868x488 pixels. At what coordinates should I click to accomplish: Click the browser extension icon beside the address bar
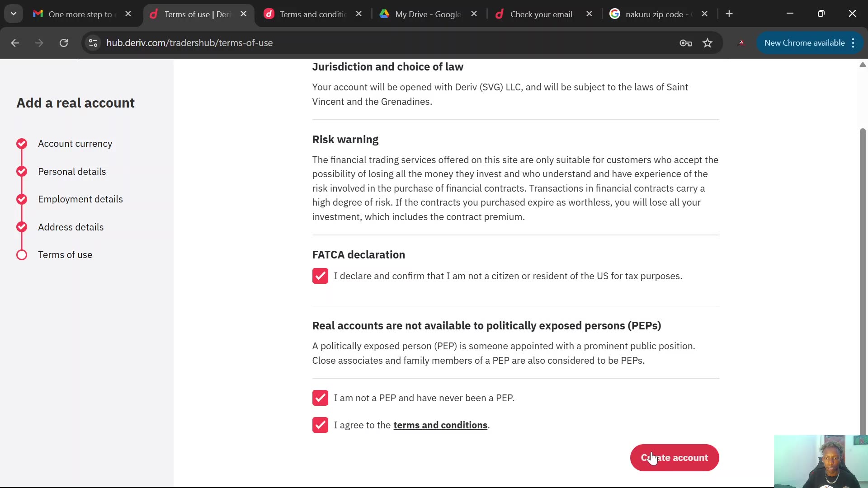[x=741, y=43]
